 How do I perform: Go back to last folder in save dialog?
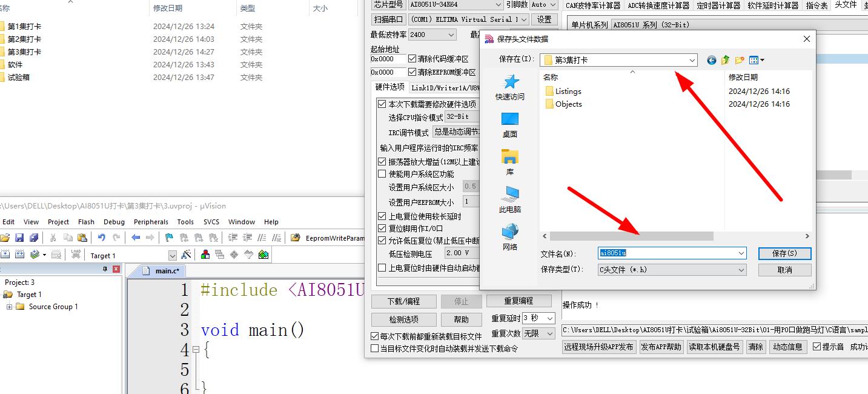712,60
